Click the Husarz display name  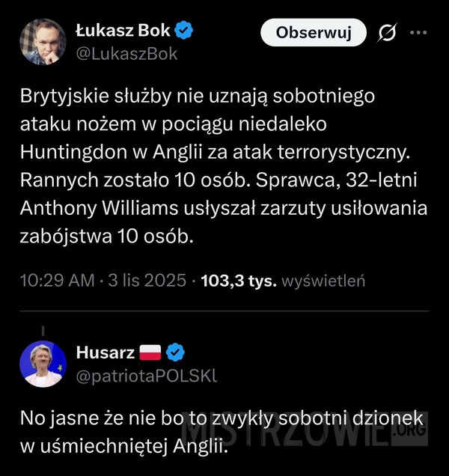coord(106,352)
